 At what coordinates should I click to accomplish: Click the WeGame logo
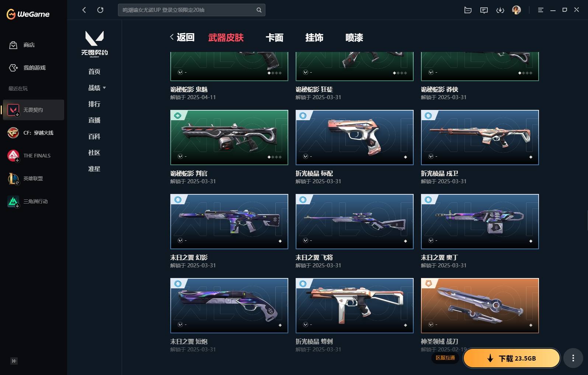coord(28,14)
